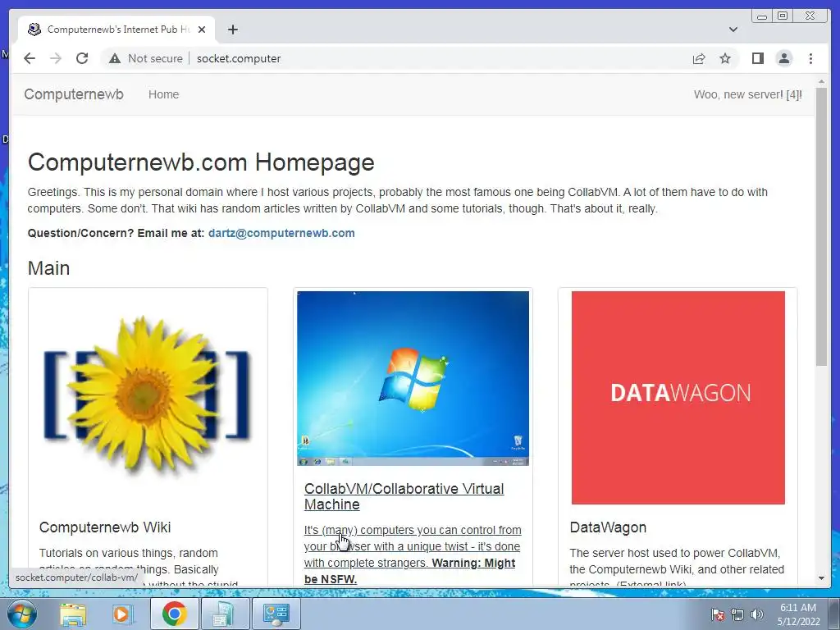The image size is (840, 630).
Task: Click the 'Warning: Might be NSFW.' text
Action: (410, 571)
